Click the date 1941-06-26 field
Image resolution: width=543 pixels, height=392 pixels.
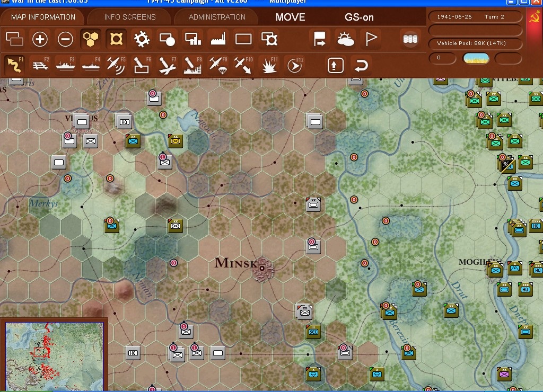point(454,16)
